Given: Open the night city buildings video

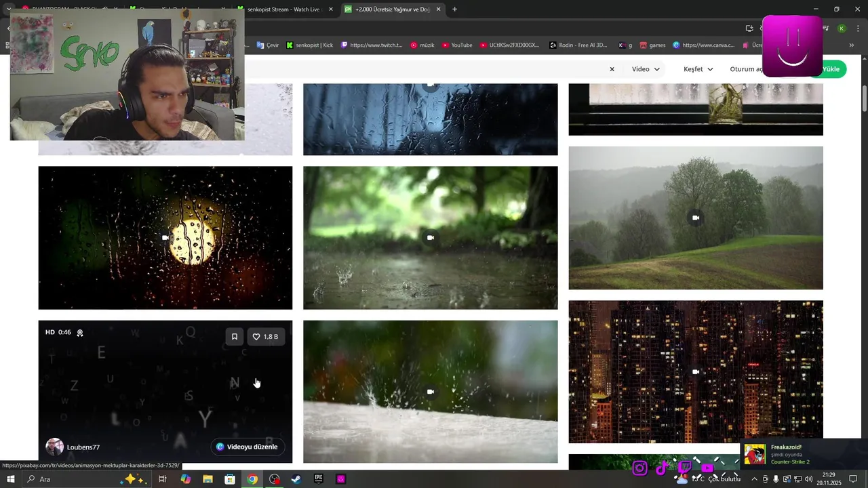Looking at the screenshot, I should click(x=696, y=371).
